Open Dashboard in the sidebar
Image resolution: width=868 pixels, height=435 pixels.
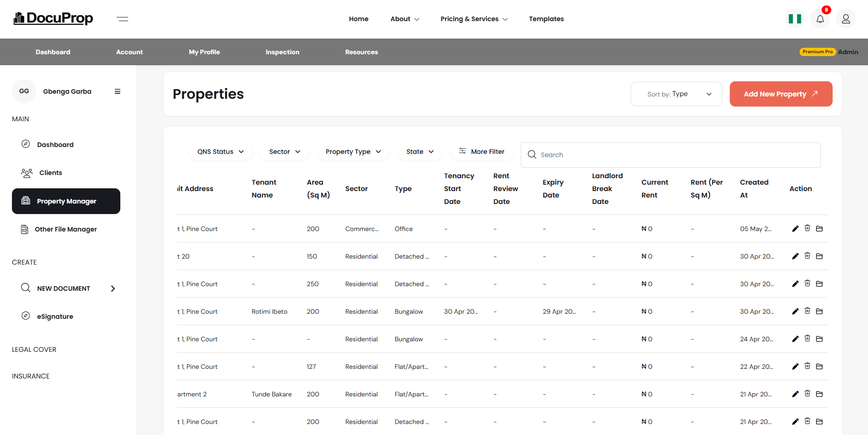coord(66,145)
